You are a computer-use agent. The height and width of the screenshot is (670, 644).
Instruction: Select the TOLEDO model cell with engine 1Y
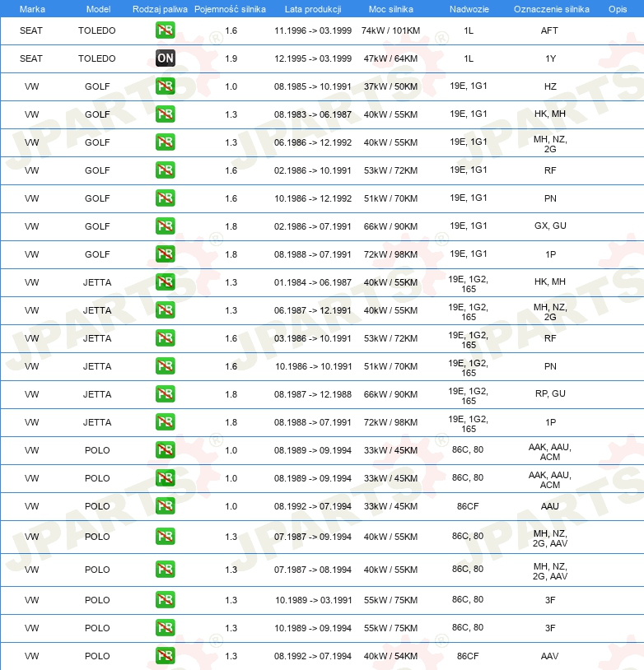pyautogui.click(x=96, y=58)
